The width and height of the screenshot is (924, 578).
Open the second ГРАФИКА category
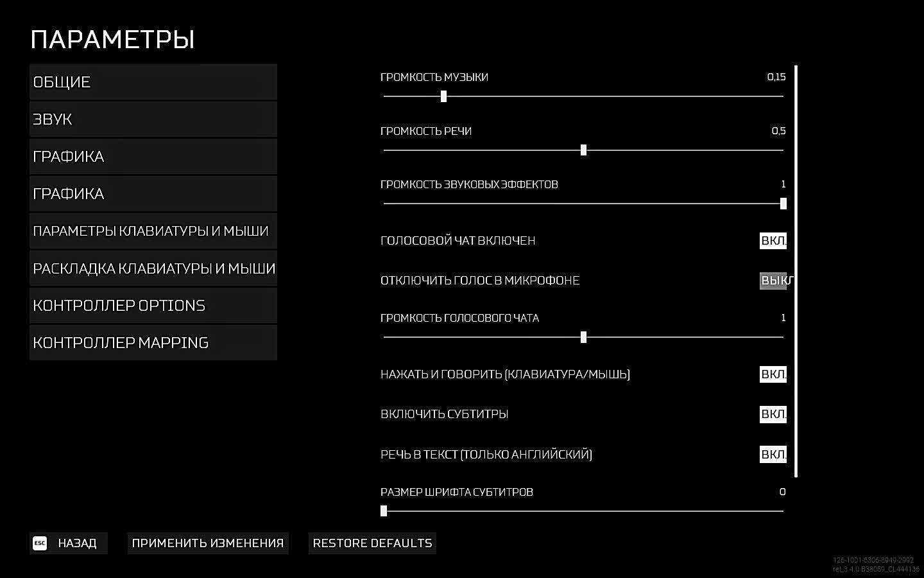(x=153, y=194)
